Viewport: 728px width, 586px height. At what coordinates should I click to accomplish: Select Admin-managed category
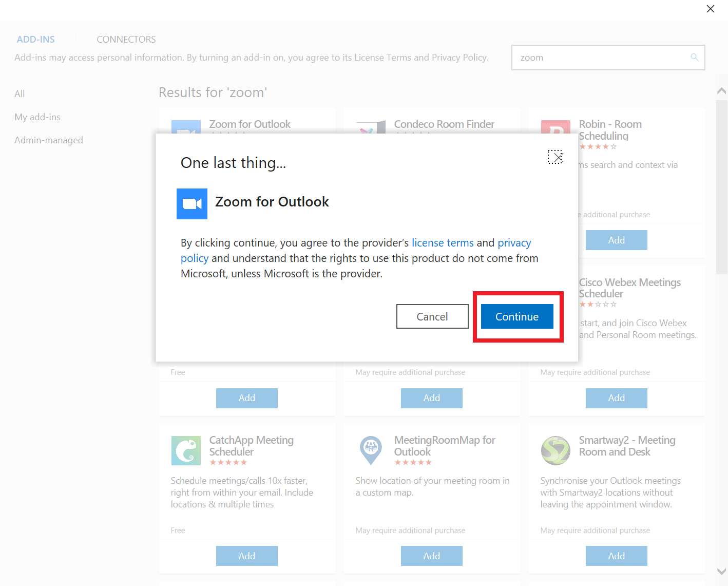point(49,140)
